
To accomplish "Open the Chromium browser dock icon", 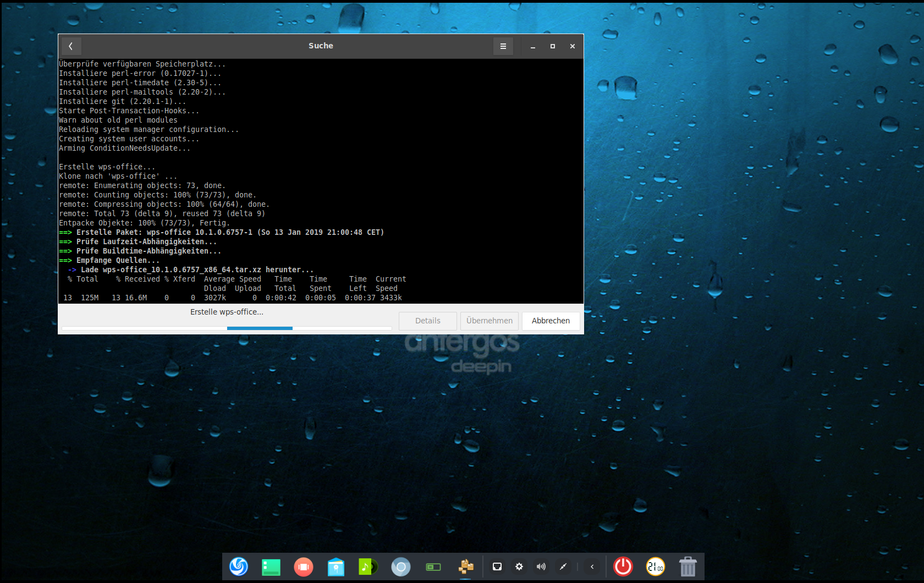I will point(400,566).
